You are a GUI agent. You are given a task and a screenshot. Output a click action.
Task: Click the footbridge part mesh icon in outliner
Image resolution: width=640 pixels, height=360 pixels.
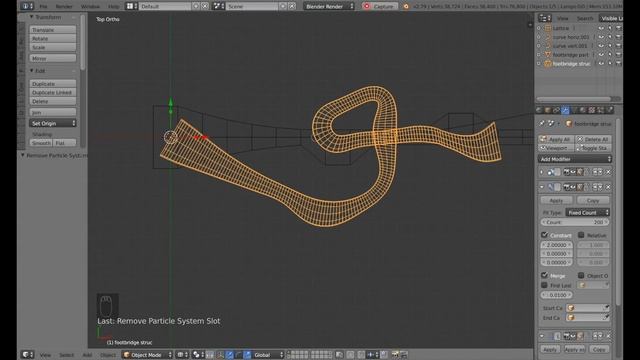[548, 55]
